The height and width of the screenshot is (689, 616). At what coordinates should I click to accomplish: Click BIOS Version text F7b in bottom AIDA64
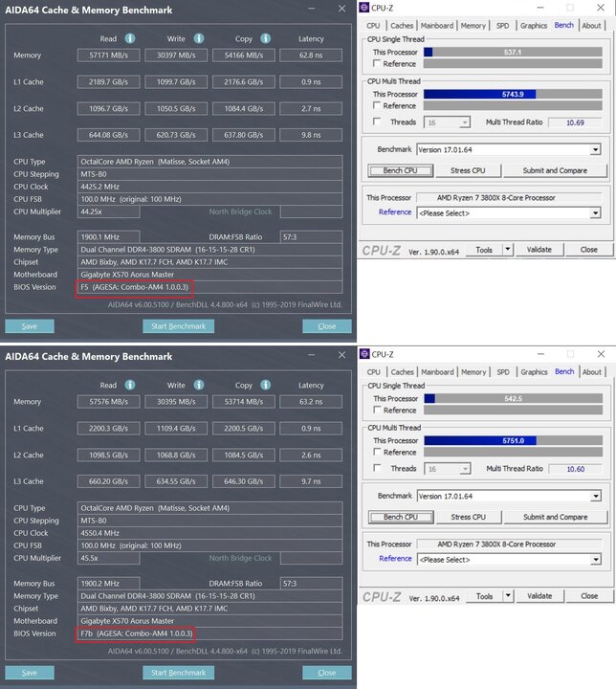click(136, 633)
